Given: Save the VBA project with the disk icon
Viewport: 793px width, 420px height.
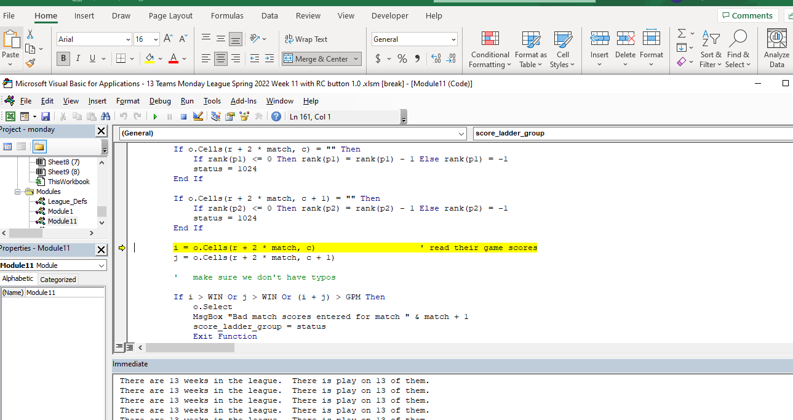Looking at the screenshot, I should [46, 117].
